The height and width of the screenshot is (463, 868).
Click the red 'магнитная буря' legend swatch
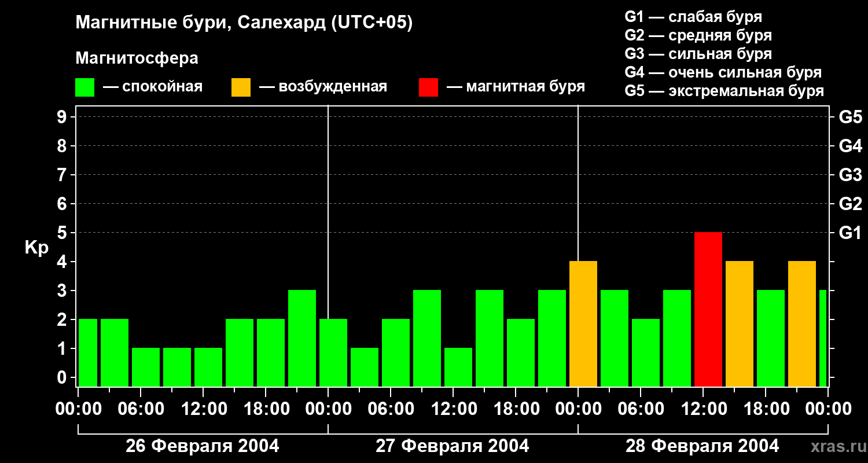pyautogui.click(x=428, y=87)
